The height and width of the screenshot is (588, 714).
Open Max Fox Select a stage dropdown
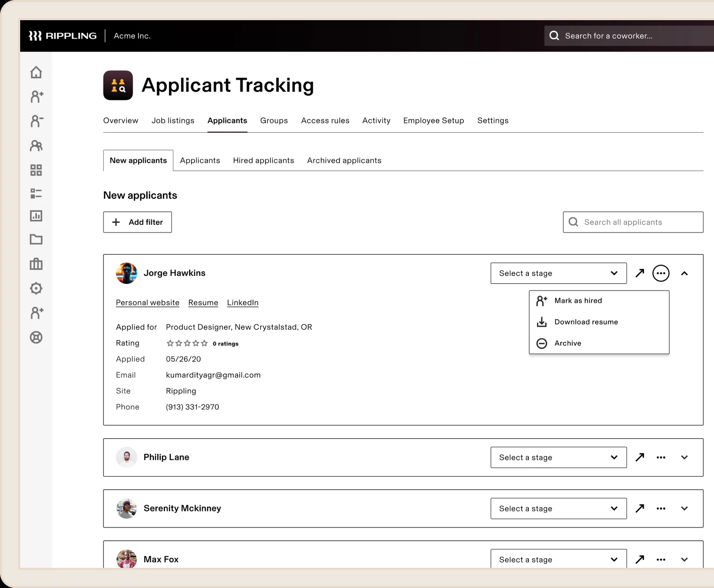[x=559, y=559]
